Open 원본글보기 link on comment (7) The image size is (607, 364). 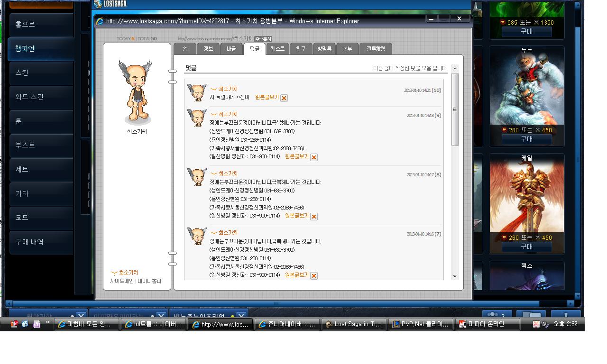(297, 275)
